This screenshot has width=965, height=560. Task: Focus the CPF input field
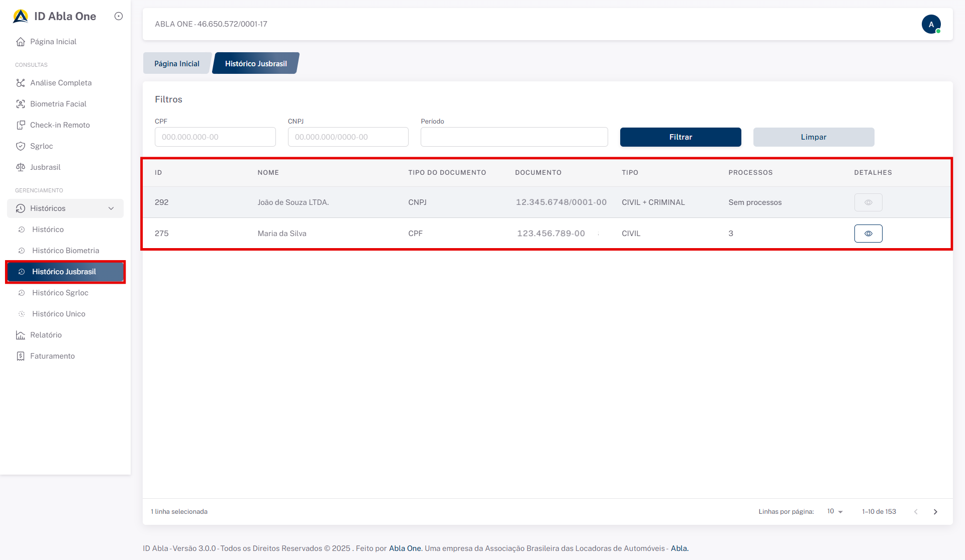click(x=215, y=137)
